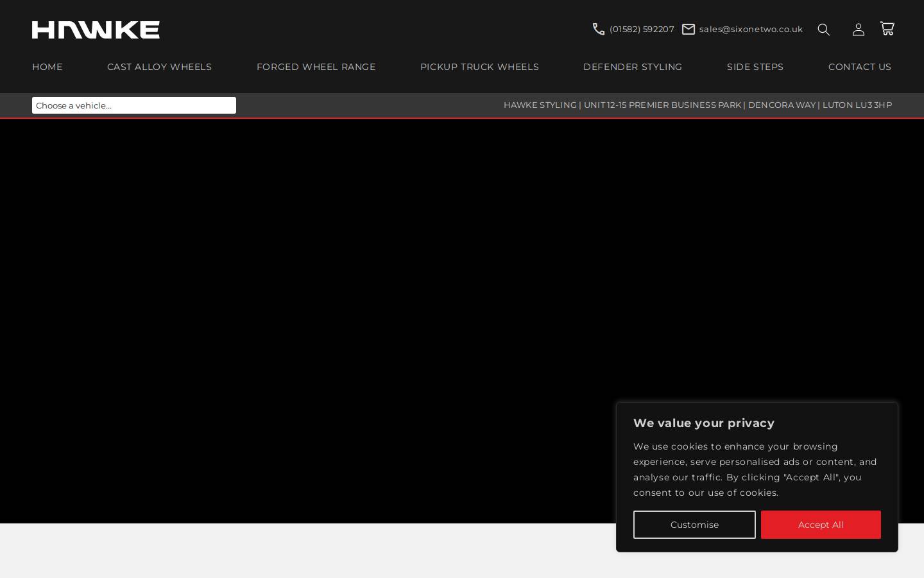Open the search magnifier icon
Screen dimensions: 924x578
(824, 30)
